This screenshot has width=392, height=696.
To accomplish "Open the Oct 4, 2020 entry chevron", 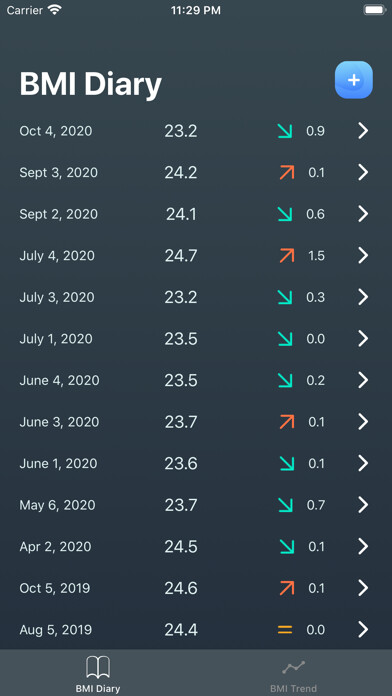I will coord(363,131).
